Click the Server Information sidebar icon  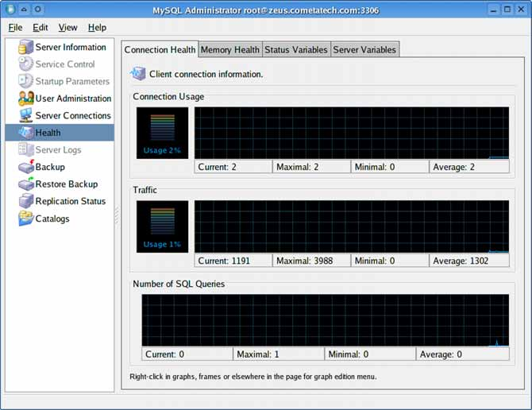point(25,48)
